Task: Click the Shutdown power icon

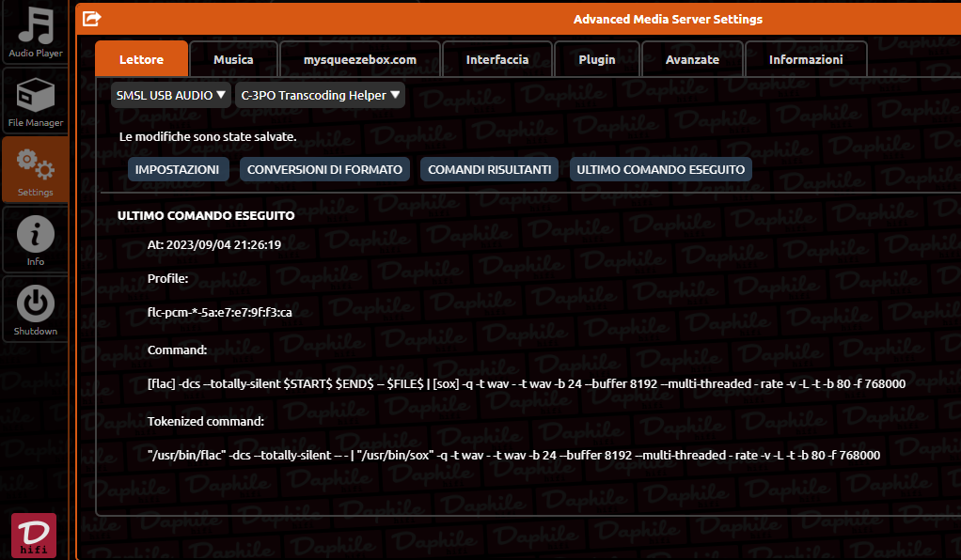Action: (x=36, y=303)
